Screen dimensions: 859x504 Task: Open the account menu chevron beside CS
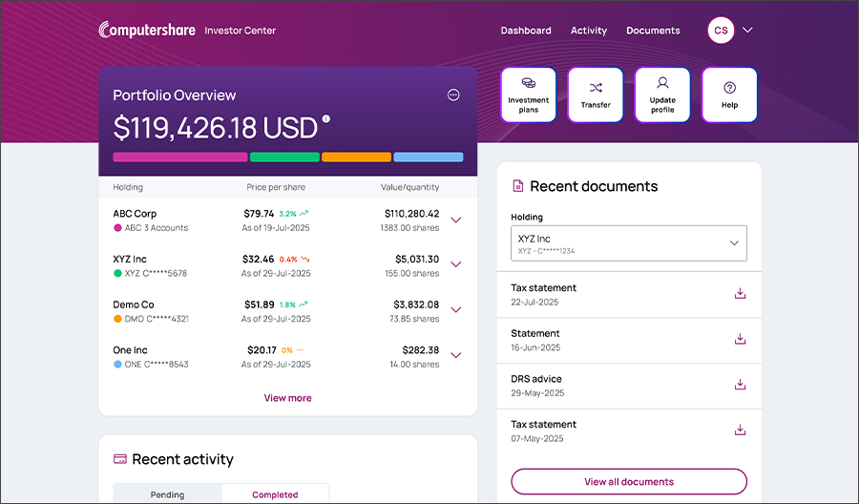(x=747, y=31)
